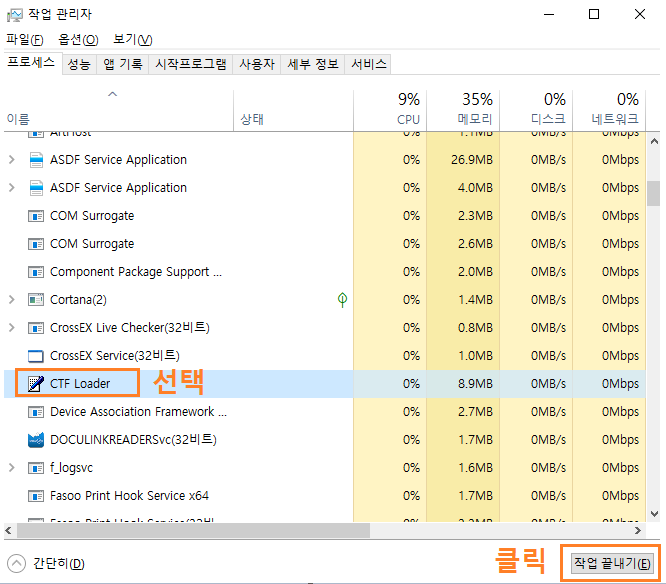Select the Fasoo Print Hook Service x64 name
The width and height of the screenshot is (666, 584).
click(x=129, y=496)
